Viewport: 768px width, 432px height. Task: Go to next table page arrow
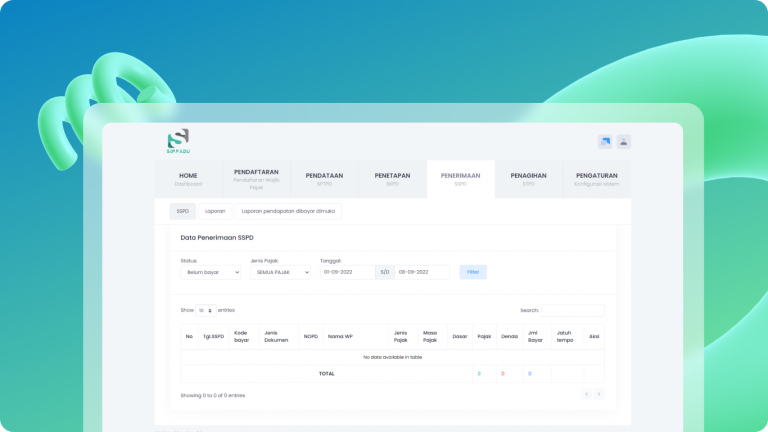click(x=599, y=394)
